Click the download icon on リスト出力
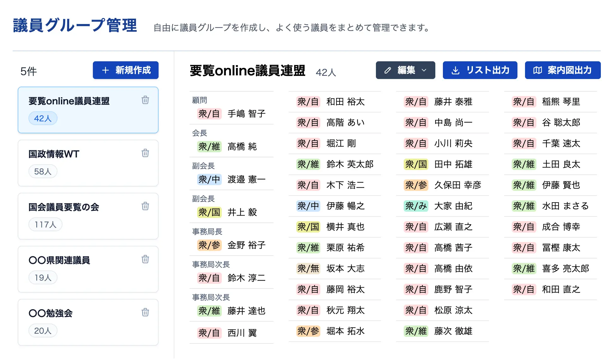616x364 pixels. pyautogui.click(x=455, y=70)
